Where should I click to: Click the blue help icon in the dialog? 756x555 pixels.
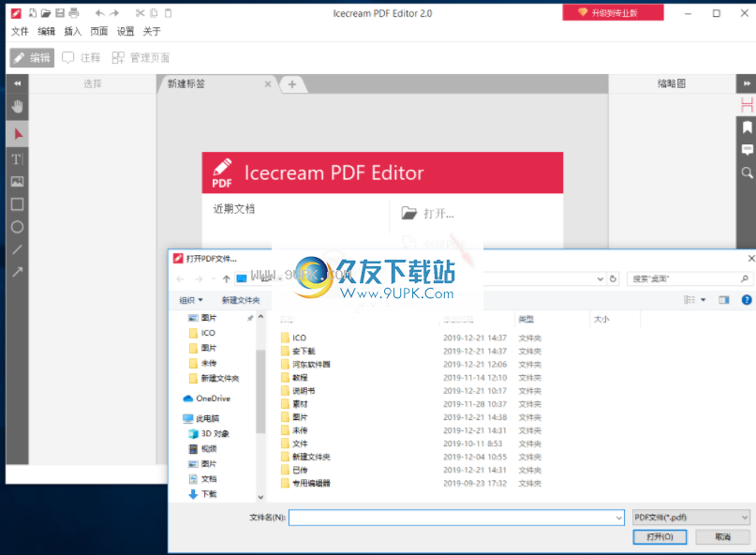(747, 300)
